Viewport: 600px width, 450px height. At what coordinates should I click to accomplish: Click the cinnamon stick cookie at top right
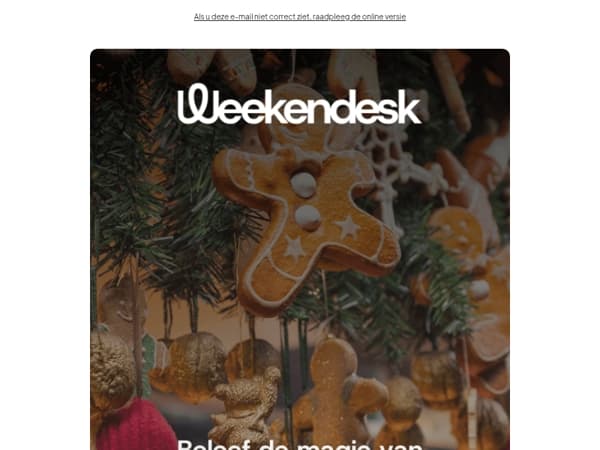click(x=452, y=92)
